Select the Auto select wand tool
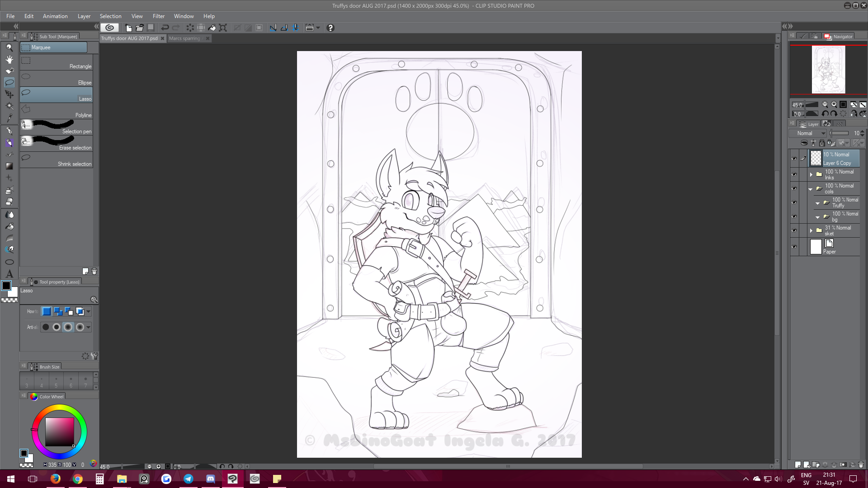 pyautogui.click(x=9, y=106)
